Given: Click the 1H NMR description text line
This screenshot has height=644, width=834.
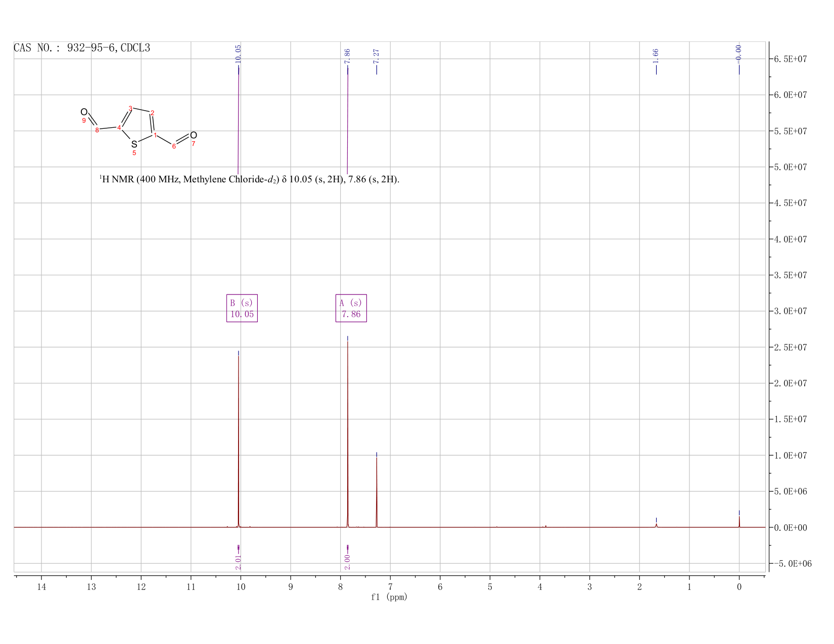Looking at the screenshot, I should click(x=249, y=179).
